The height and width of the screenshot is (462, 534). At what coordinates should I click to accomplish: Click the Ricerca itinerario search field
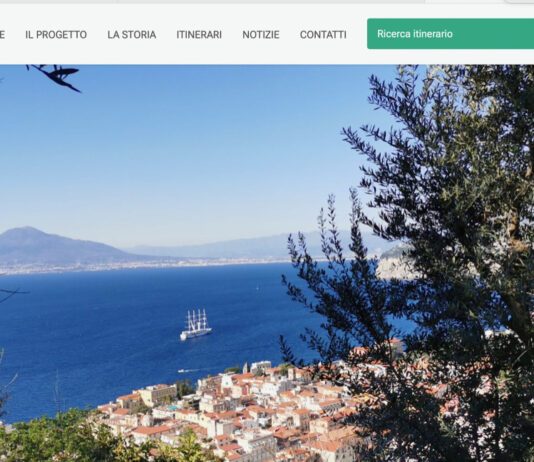click(450, 34)
